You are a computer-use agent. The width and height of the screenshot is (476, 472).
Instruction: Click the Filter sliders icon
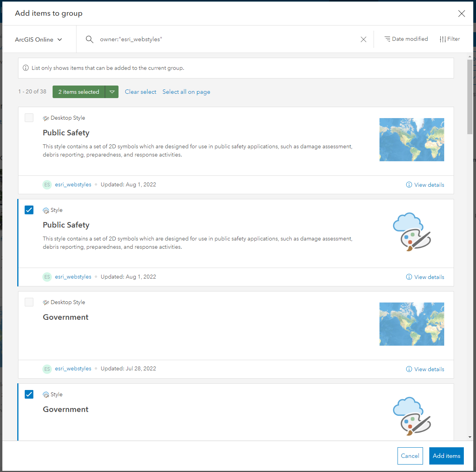(x=443, y=39)
